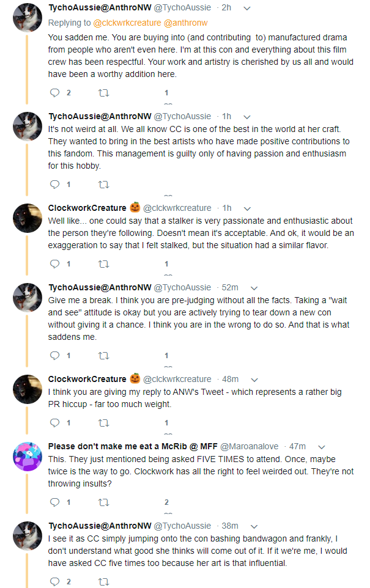Image resolution: width=370 pixels, height=588 pixels.
Task: Reply to the "You sadden me" tweet
Action: (54, 93)
